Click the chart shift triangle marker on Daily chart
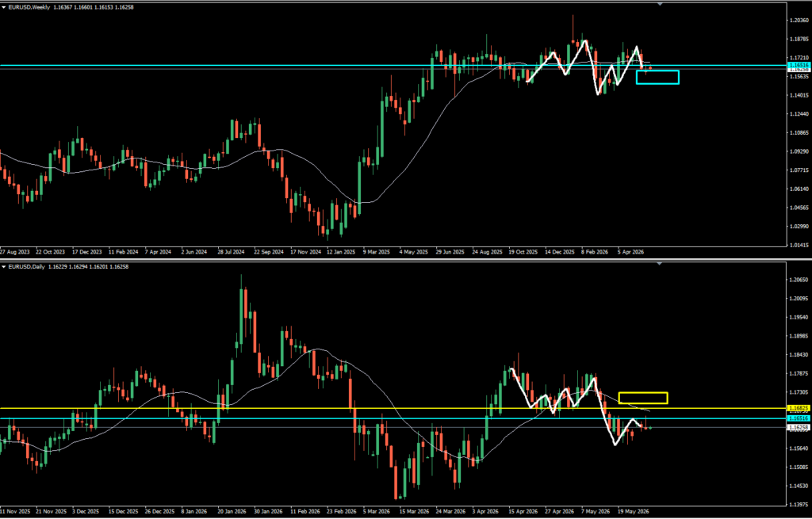The image size is (812, 519). [x=660, y=264]
